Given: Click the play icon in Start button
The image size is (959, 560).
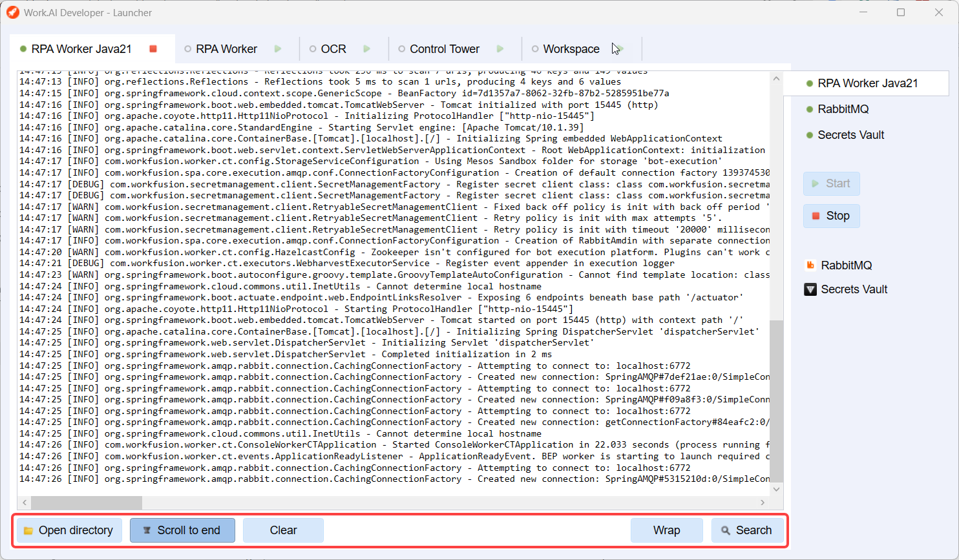Looking at the screenshot, I should pyautogui.click(x=816, y=183).
